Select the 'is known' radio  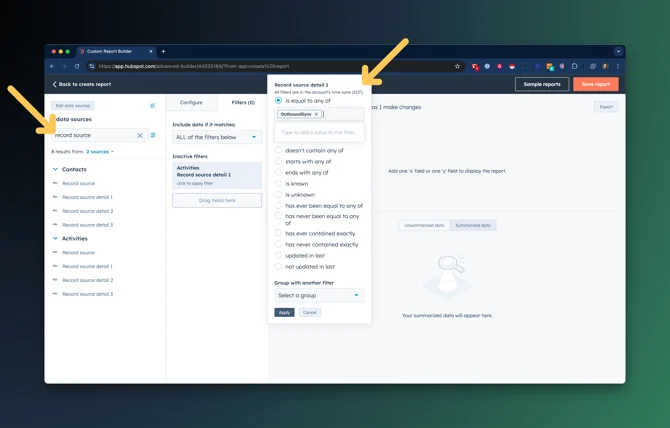coord(278,184)
